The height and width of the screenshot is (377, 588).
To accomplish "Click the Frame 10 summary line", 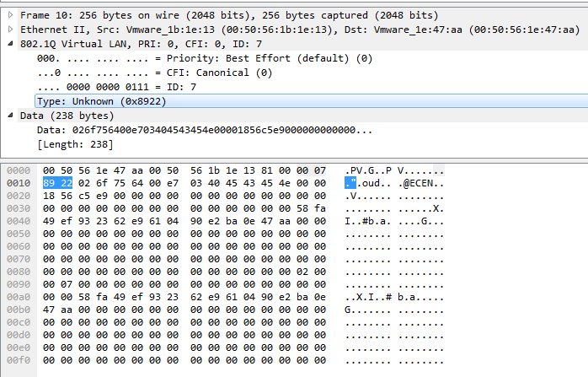I will click(x=228, y=14).
